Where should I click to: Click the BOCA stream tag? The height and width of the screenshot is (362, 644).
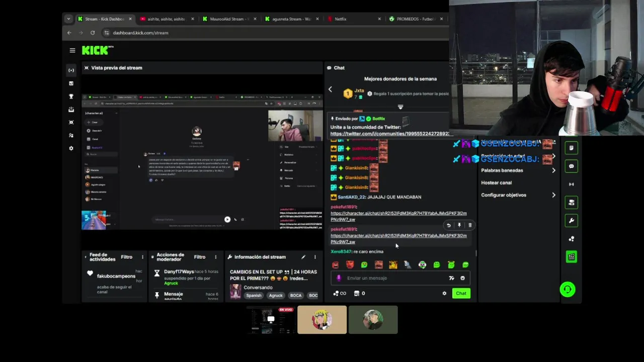pyautogui.click(x=296, y=296)
